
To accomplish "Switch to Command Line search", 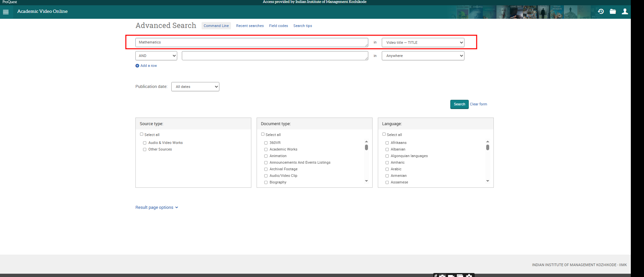I will pyautogui.click(x=216, y=26).
